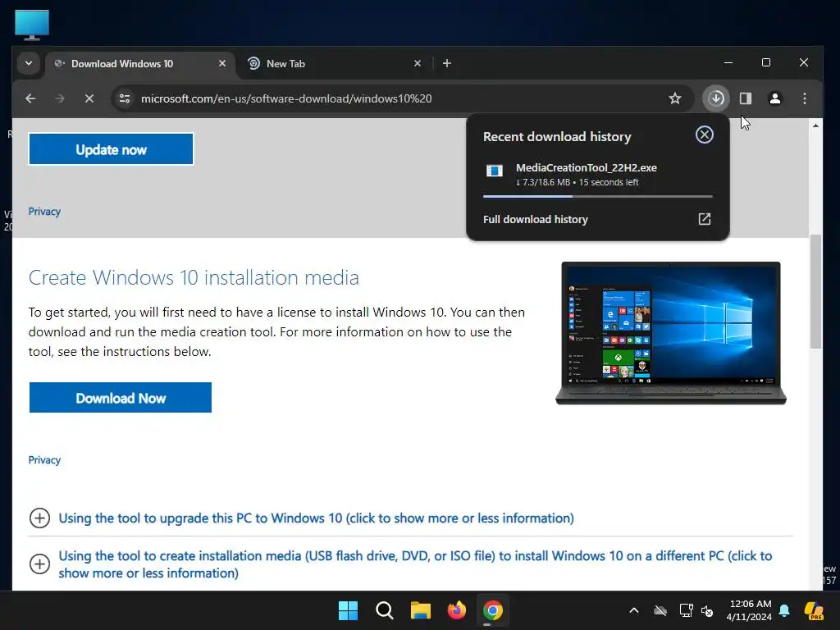
Task: Click the Windows 10 laptop image
Action: tap(671, 333)
